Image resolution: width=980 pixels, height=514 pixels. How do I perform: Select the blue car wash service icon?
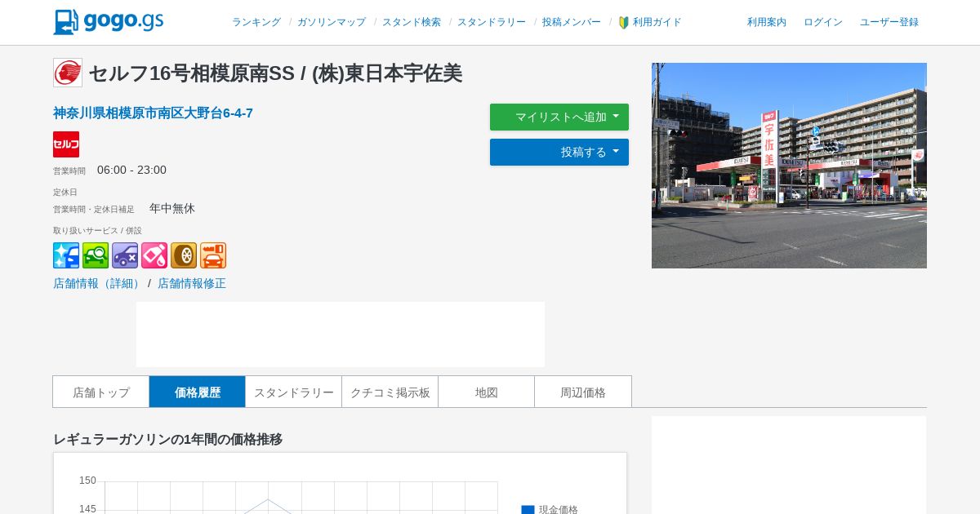[66, 255]
